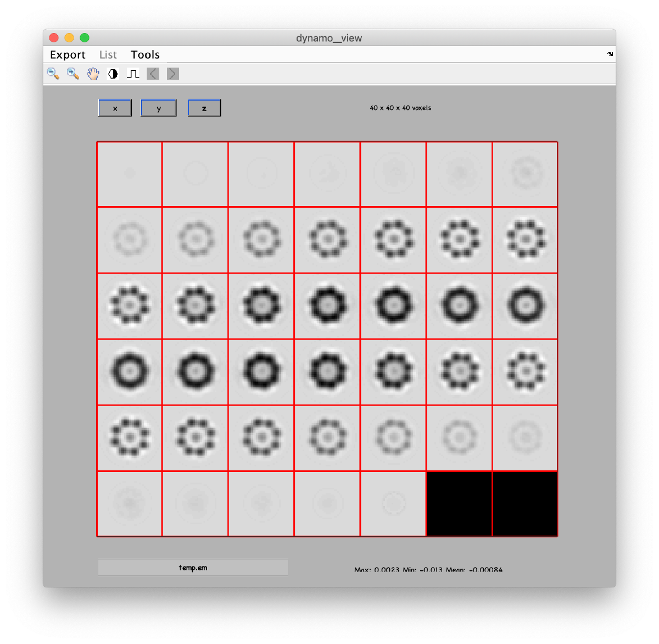Activate the pan hand tool
The height and width of the screenshot is (644, 659).
pyautogui.click(x=93, y=74)
